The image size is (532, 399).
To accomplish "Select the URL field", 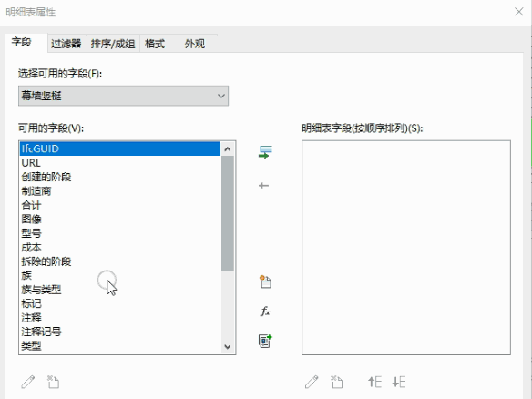I will click(x=119, y=163).
